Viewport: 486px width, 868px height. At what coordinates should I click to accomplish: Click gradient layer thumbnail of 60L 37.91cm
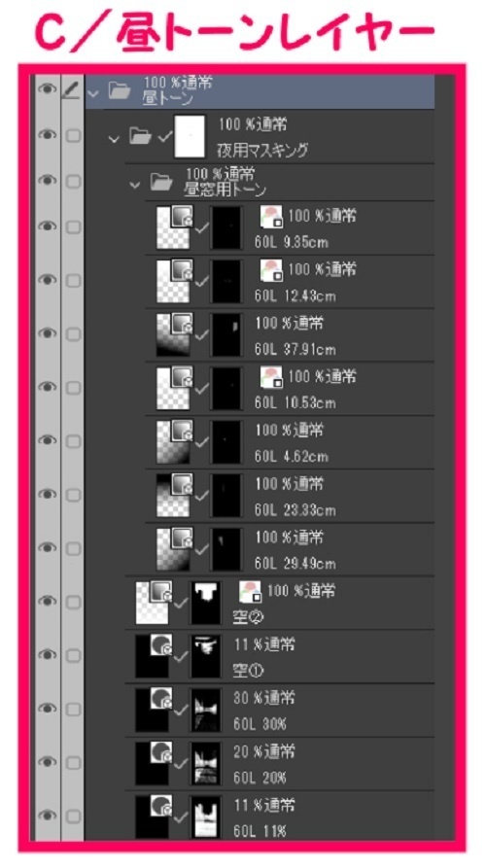pyautogui.click(x=174, y=334)
